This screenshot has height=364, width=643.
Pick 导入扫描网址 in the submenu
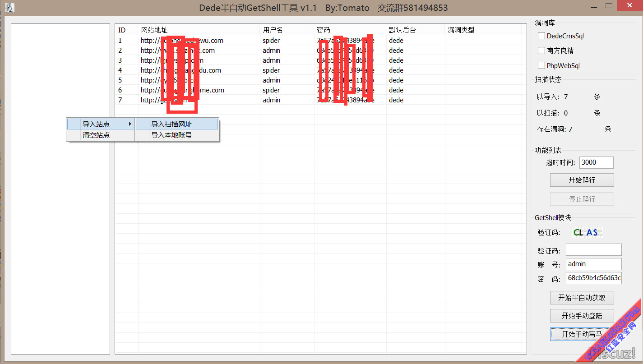(x=177, y=124)
